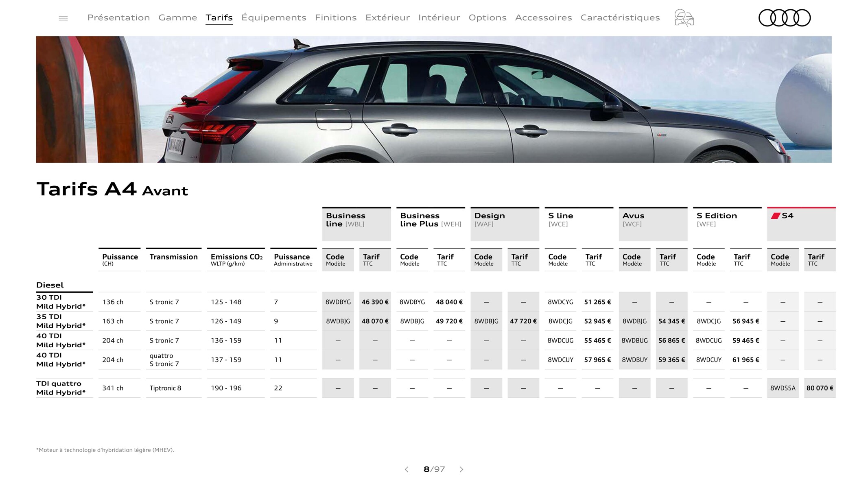
Task: Click the Puissance (CH) column header
Action: tap(120, 259)
